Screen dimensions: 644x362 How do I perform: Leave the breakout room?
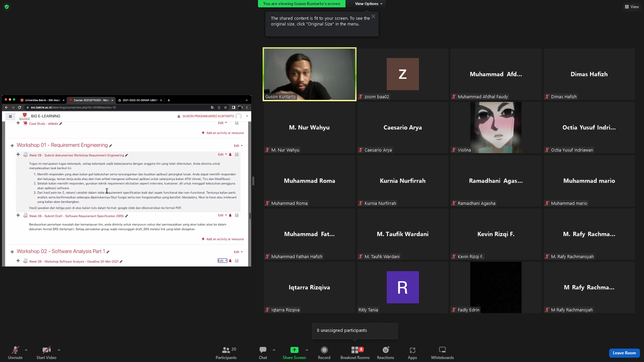coord(624,353)
